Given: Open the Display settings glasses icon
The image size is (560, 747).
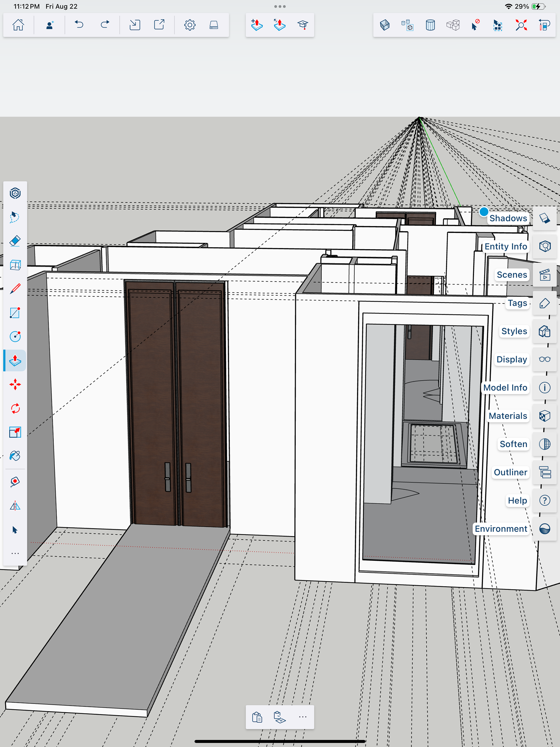Looking at the screenshot, I should pos(544,359).
